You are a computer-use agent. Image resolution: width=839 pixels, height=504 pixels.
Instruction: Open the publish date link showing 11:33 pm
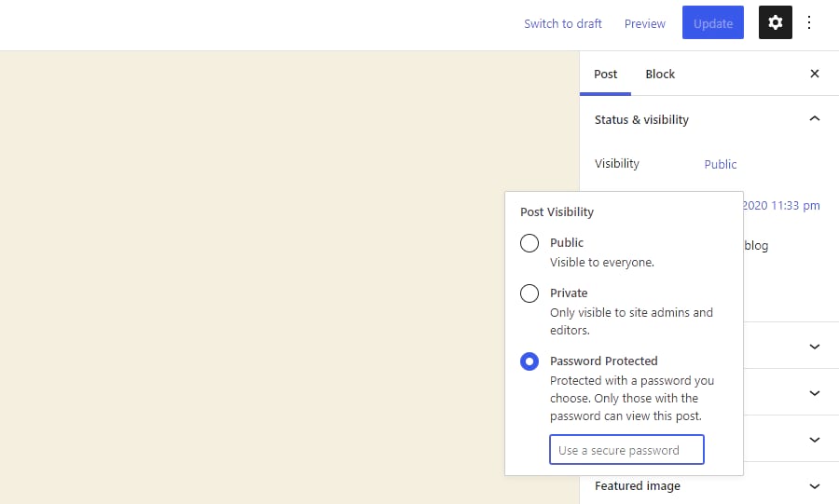pyautogui.click(x=781, y=205)
